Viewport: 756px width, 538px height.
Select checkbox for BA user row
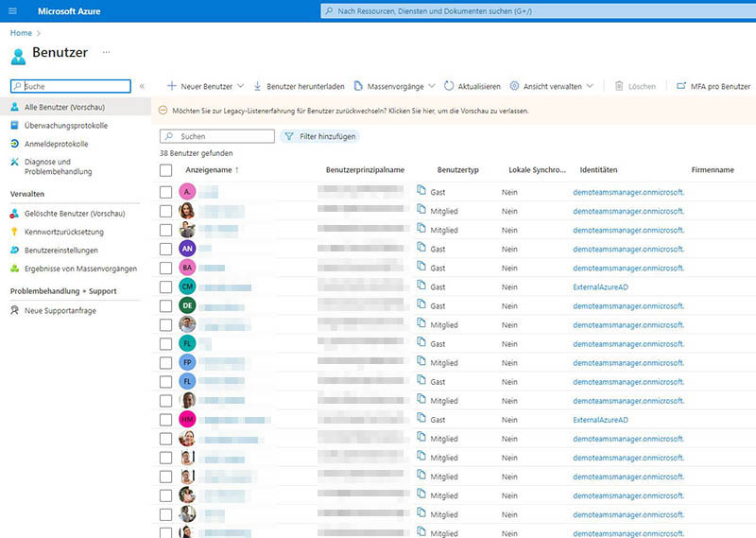pyautogui.click(x=166, y=268)
